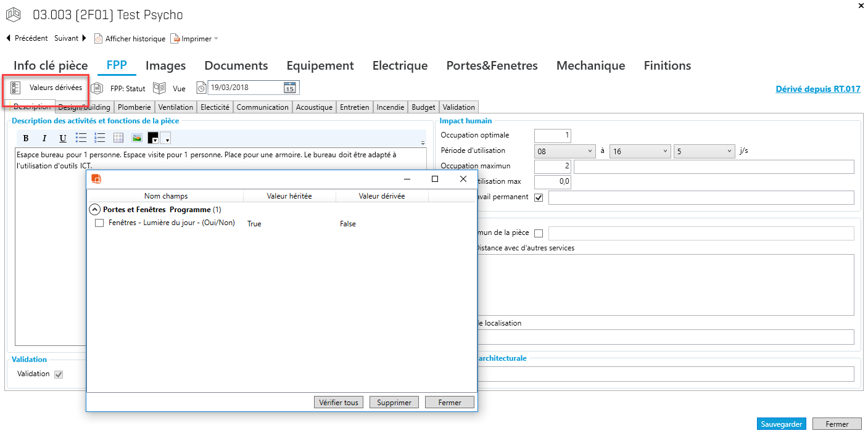Click the Vue open-book icon

pos(160,88)
